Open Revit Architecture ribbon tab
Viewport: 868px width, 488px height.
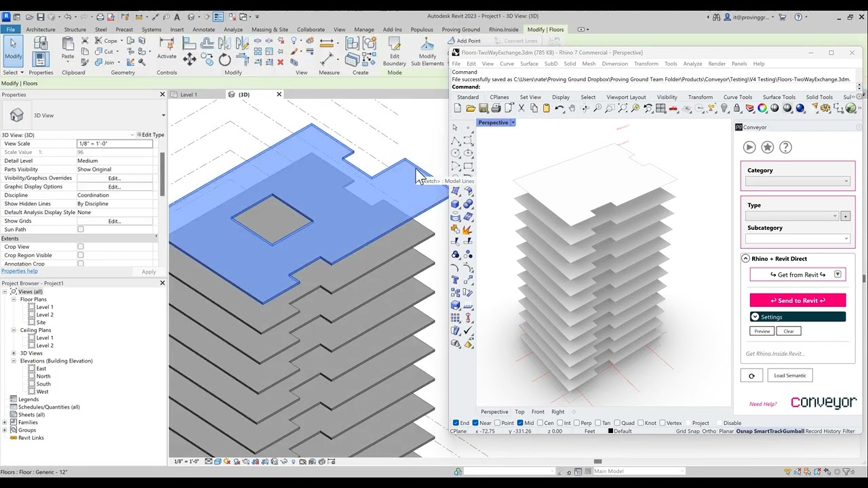coord(41,30)
